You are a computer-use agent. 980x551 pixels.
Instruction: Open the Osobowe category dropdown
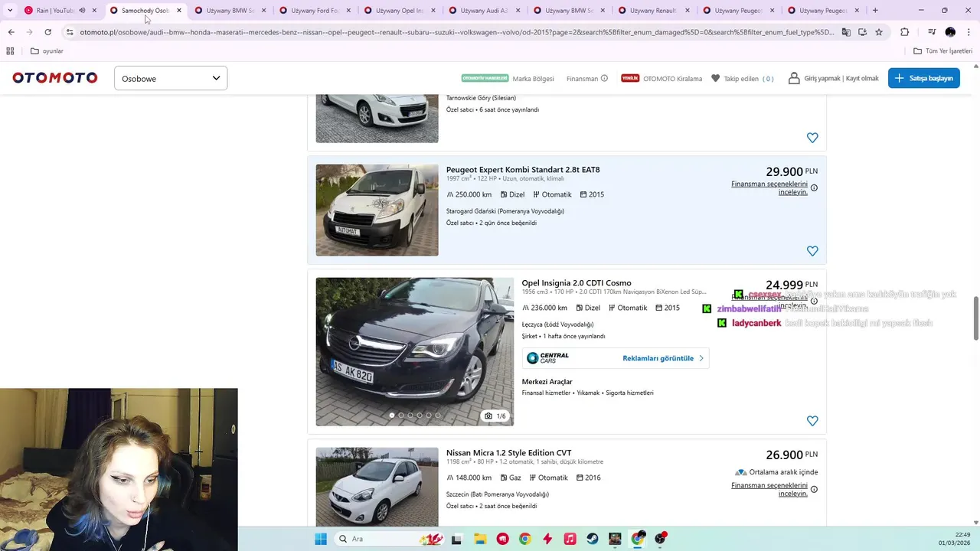[x=171, y=78]
